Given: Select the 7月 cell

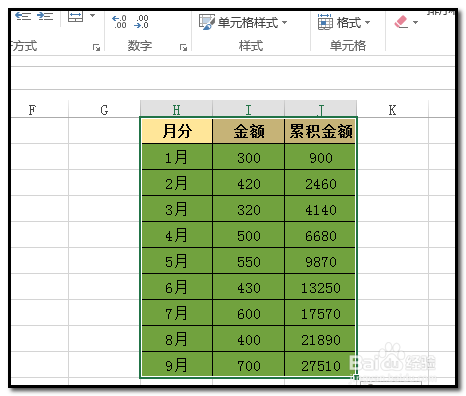Looking at the screenshot, I should pyautogui.click(x=177, y=313).
